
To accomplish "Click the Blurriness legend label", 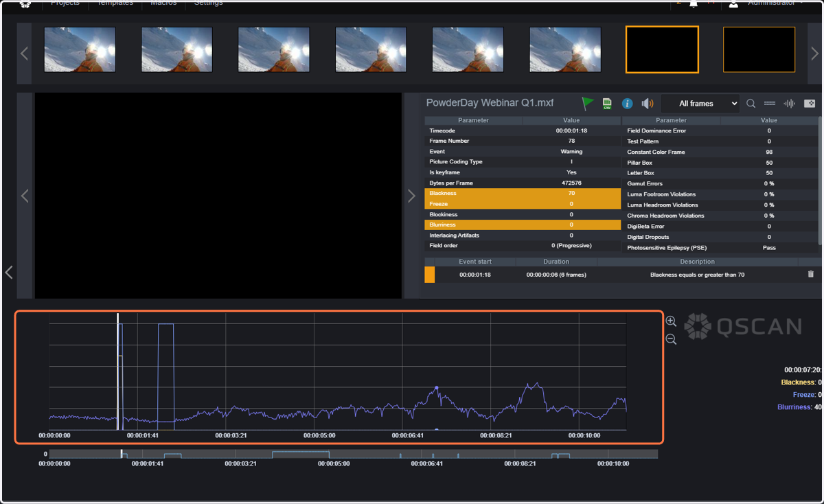I will point(794,407).
